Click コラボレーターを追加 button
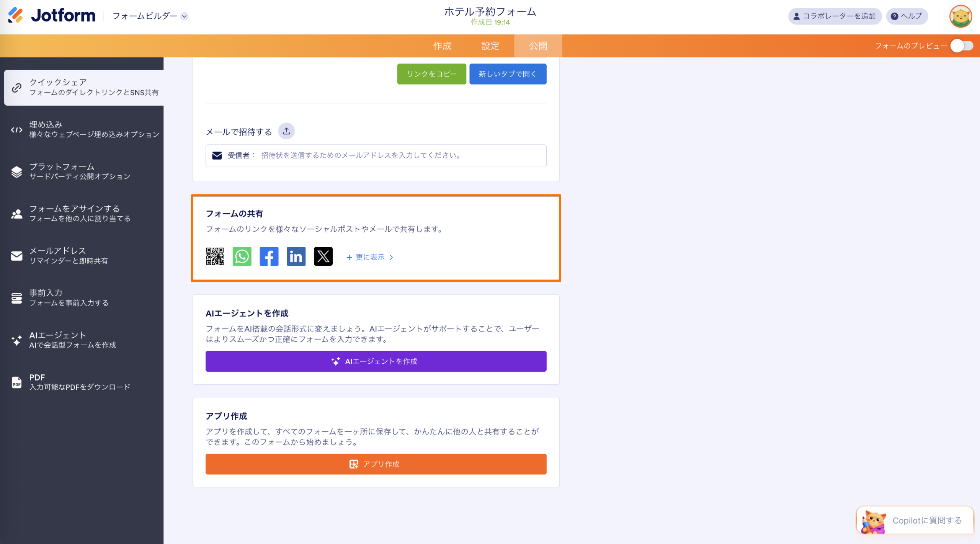Viewport: 980px width, 544px height. pos(835,16)
